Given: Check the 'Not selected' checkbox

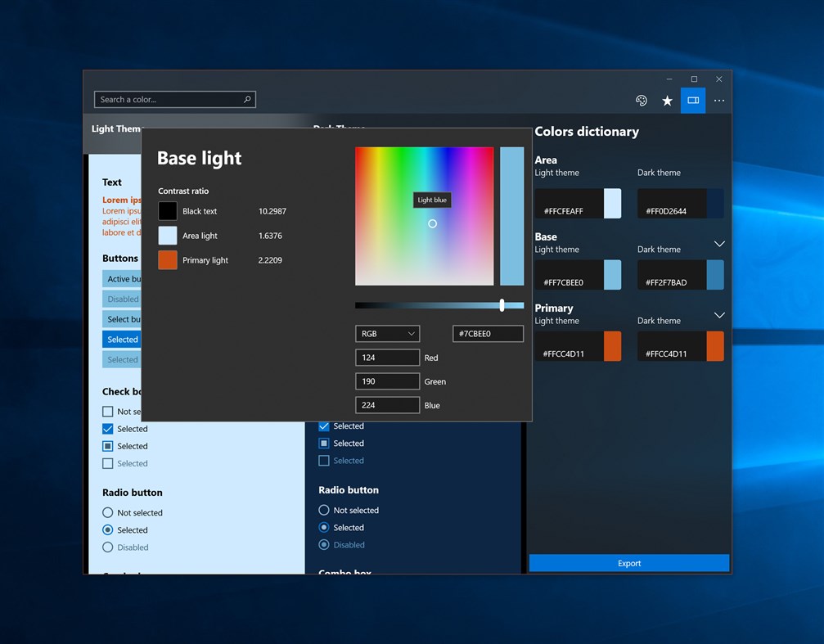Looking at the screenshot, I should (107, 411).
